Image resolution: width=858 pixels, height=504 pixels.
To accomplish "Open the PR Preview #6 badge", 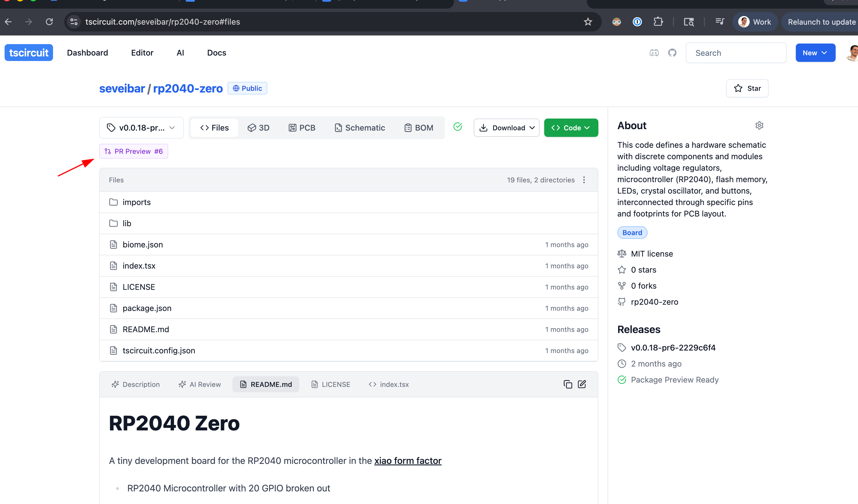I will pos(134,151).
